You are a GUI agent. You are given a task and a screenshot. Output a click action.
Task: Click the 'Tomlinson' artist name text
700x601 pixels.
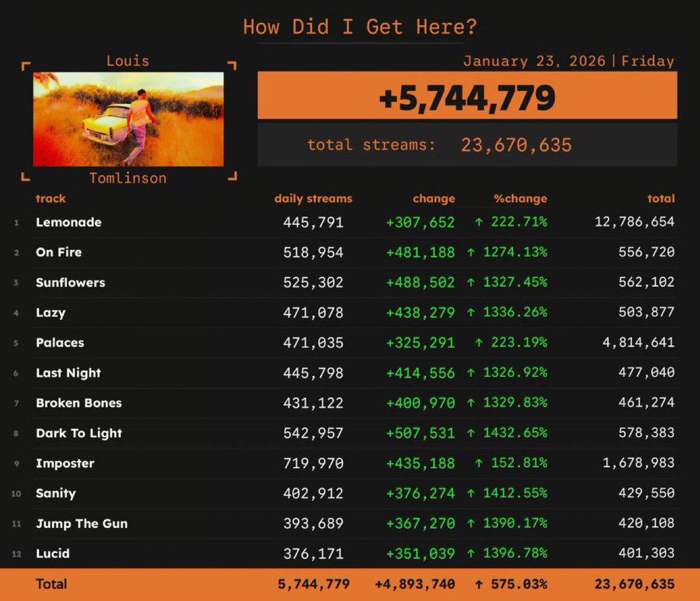128,178
